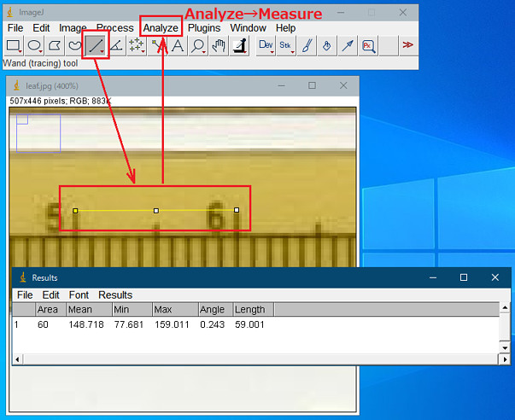This screenshot has width=515, height=420.
Task: Select the Area value 60
Action: 43,324
